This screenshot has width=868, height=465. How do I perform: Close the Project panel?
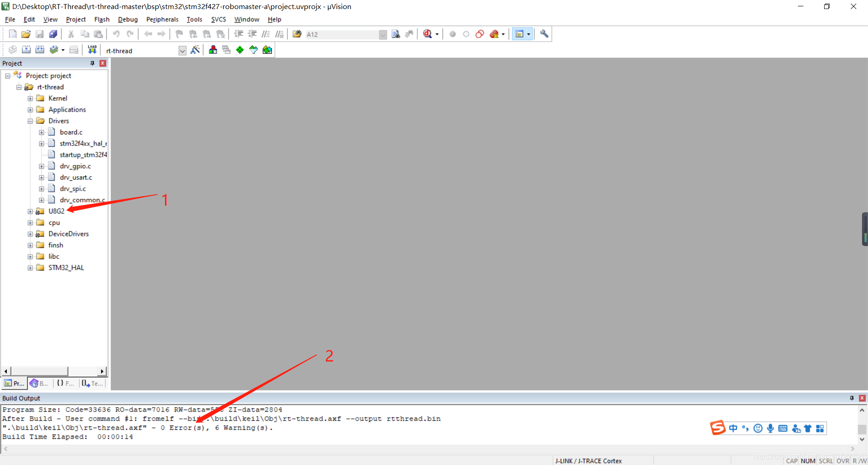pos(103,63)
